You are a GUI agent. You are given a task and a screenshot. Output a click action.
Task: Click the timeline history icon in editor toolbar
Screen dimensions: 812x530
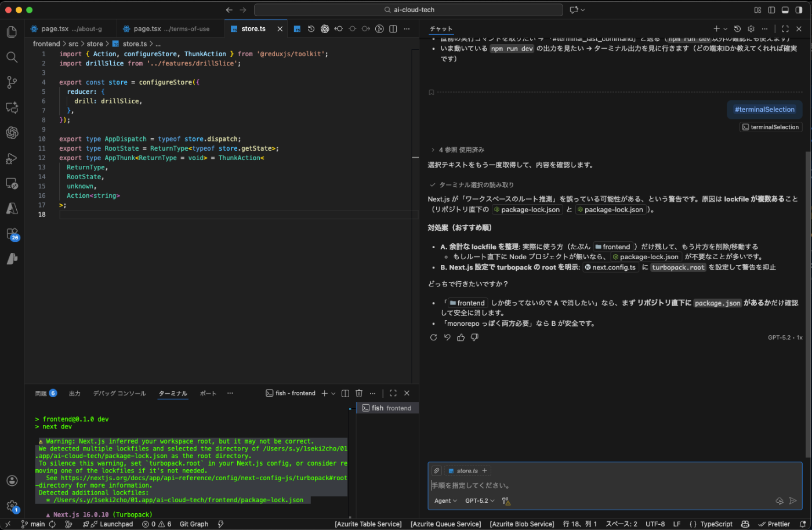tap(311, 28)
